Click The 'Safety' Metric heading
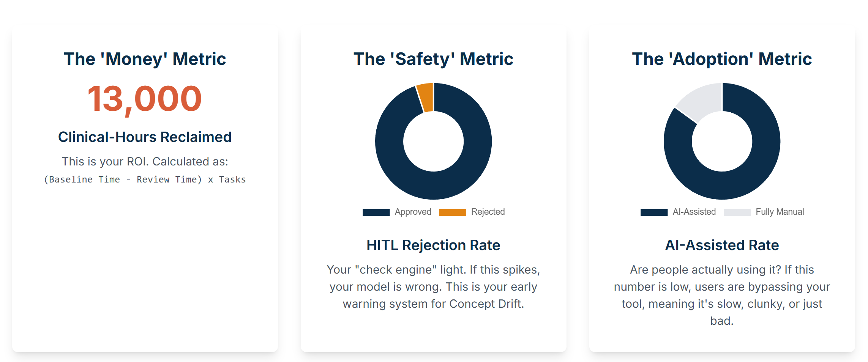Viewport: 868px width, 362px height. click(x=433, y=59)
